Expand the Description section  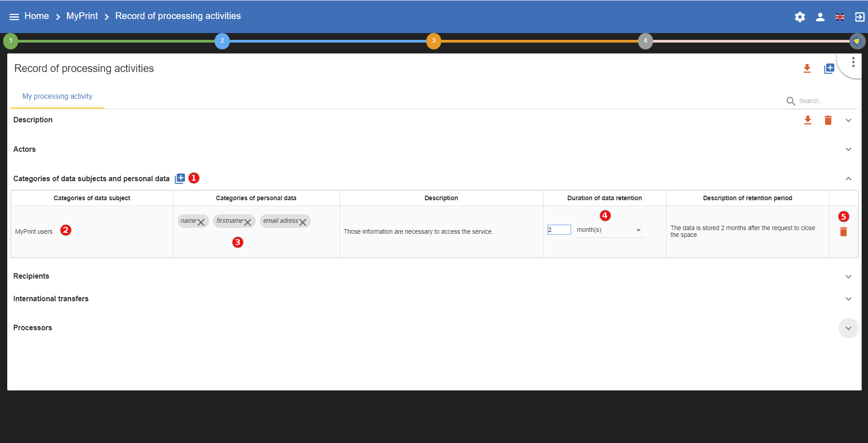tap(849, 120)
